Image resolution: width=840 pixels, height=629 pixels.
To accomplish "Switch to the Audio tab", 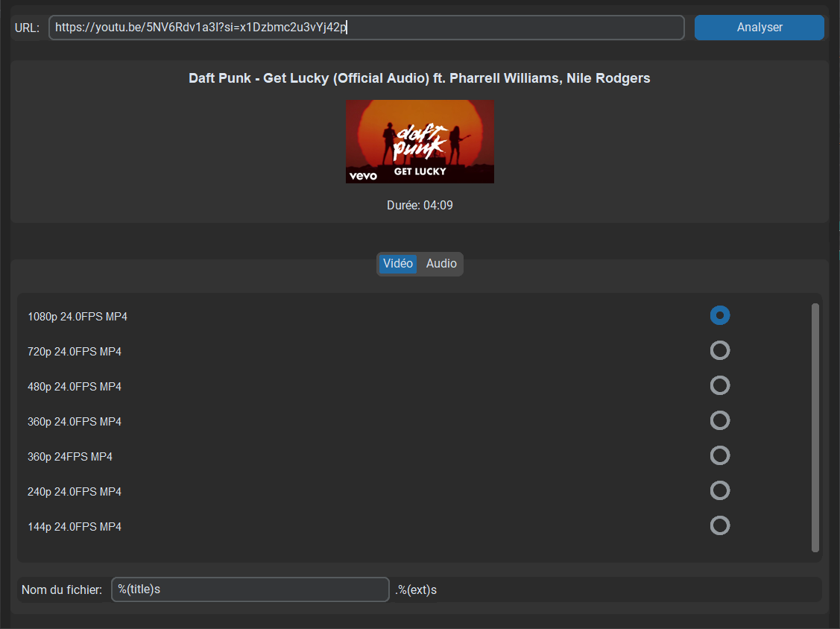I will coord(441,264).
